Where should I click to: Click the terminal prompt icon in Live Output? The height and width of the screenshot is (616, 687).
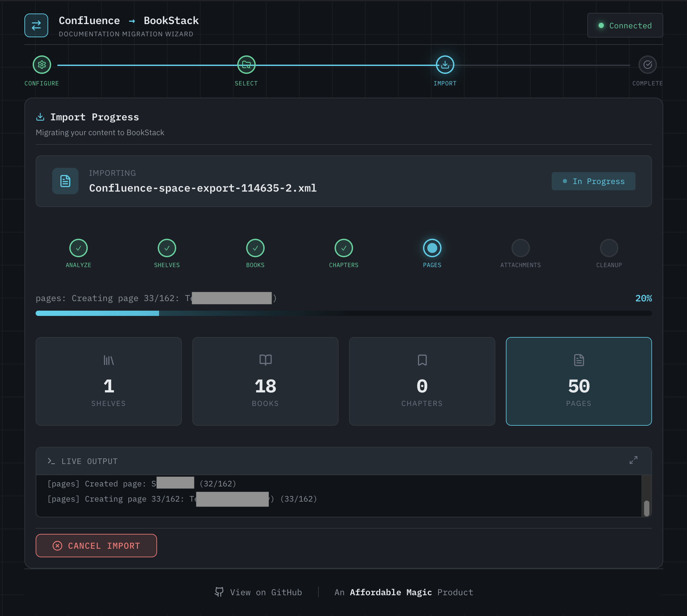pos(51,461)
